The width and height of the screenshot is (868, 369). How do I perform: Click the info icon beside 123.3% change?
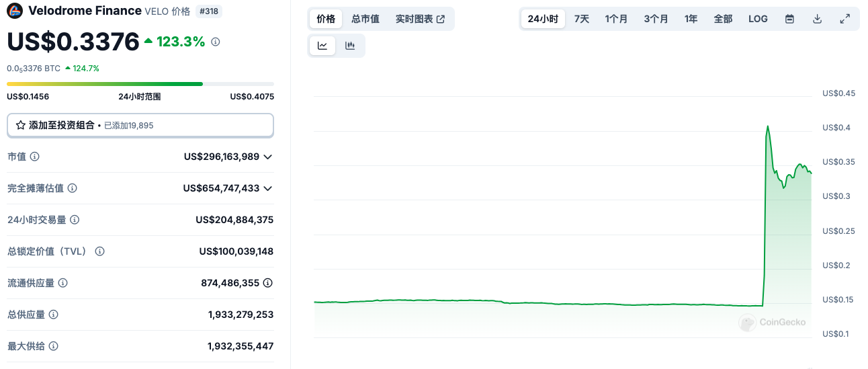[216, 42]
